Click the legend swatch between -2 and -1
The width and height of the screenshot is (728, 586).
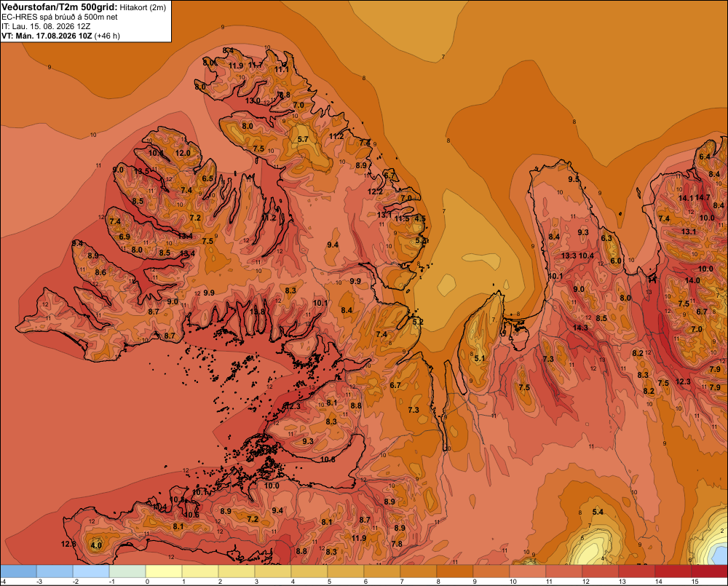[x=91, y=571]
